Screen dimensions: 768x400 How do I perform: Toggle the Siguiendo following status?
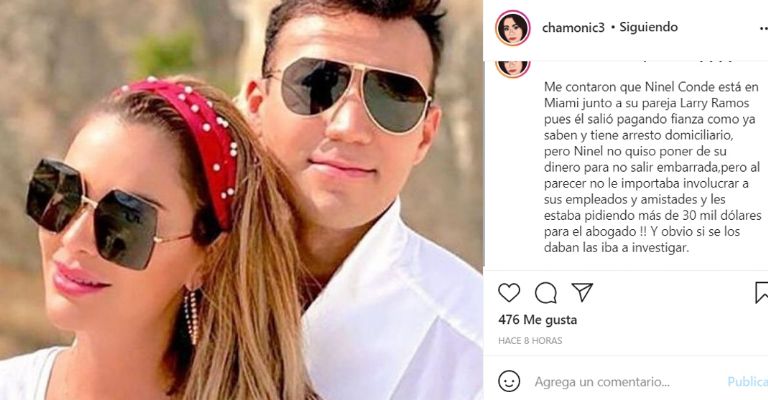pos(648,27)
